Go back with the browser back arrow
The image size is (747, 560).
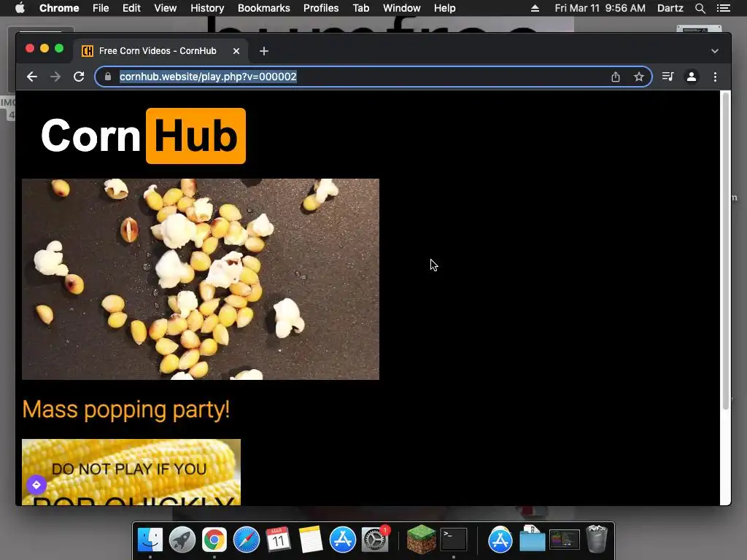[32, 77]
